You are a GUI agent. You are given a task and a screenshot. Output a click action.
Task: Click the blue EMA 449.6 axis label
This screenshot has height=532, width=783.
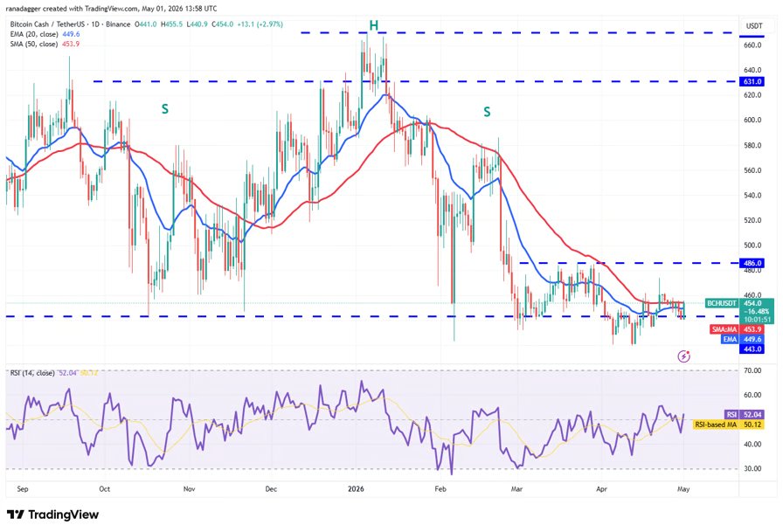(x=742, y=339)
